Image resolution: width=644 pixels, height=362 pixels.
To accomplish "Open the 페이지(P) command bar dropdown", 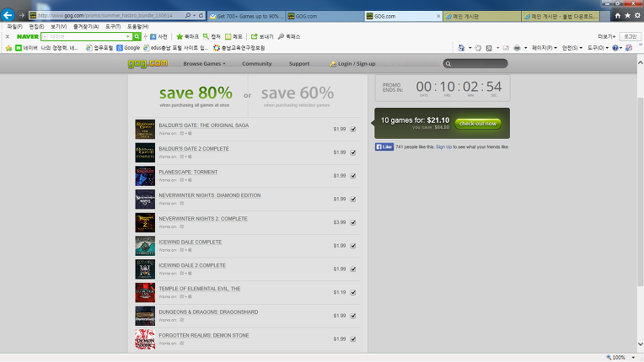I will coord(545,48).
